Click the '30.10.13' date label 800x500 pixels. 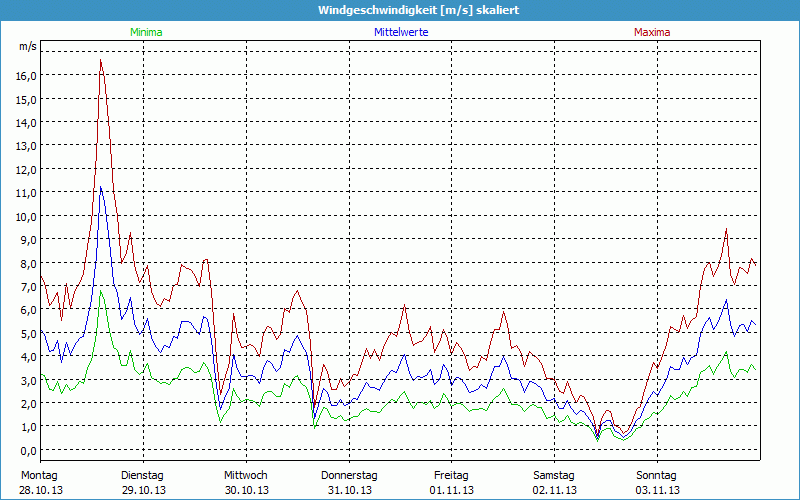pyautogui.click(x=246, y=490)
